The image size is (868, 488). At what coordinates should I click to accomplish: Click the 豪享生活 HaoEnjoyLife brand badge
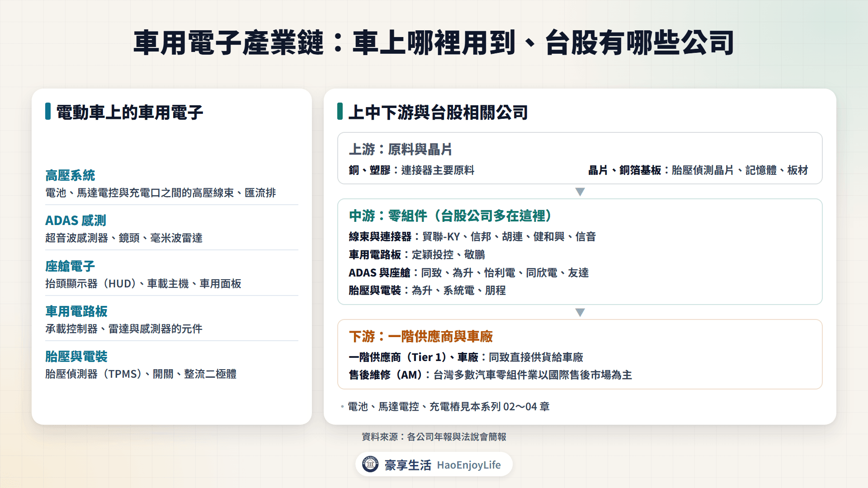tap(434, 464)
